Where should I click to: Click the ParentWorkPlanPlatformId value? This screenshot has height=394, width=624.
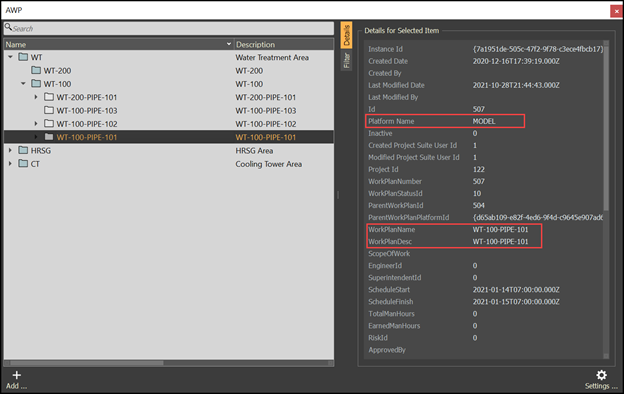538,217
